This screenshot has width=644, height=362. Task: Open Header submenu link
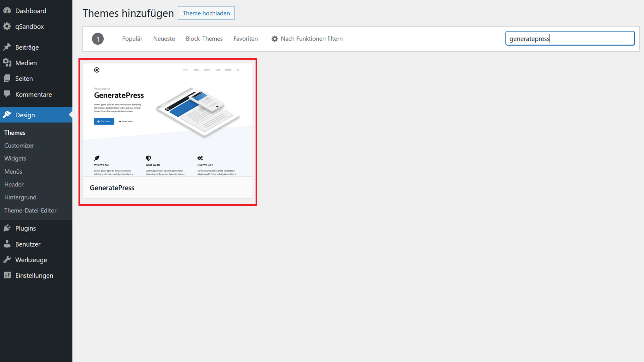click(14, 184)
